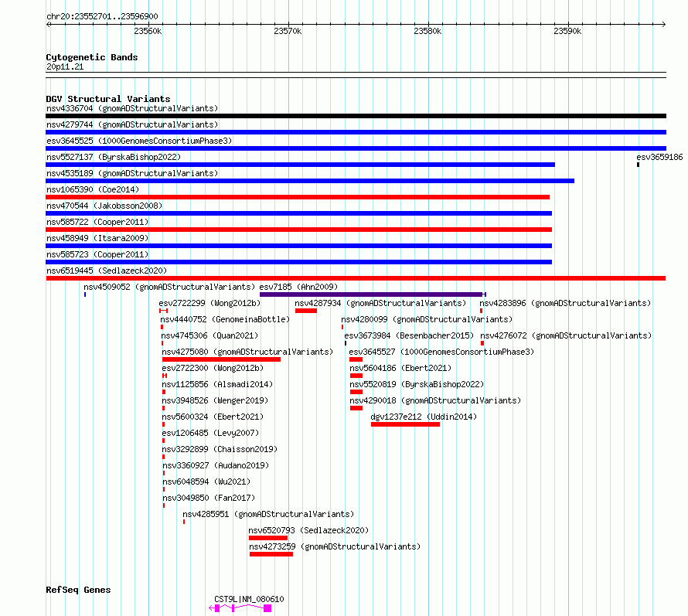
Task: Click the esv7185 Ahn2009 label
Action: (298, 287)
